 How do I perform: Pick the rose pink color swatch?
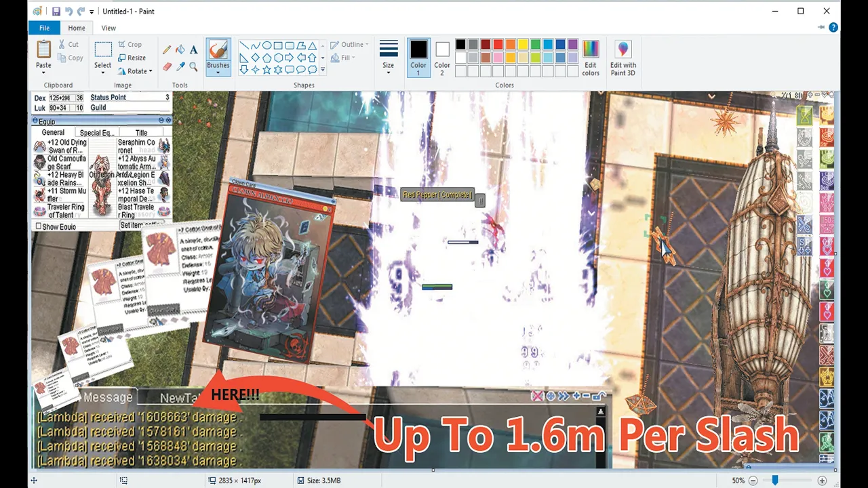coord(498,58)
